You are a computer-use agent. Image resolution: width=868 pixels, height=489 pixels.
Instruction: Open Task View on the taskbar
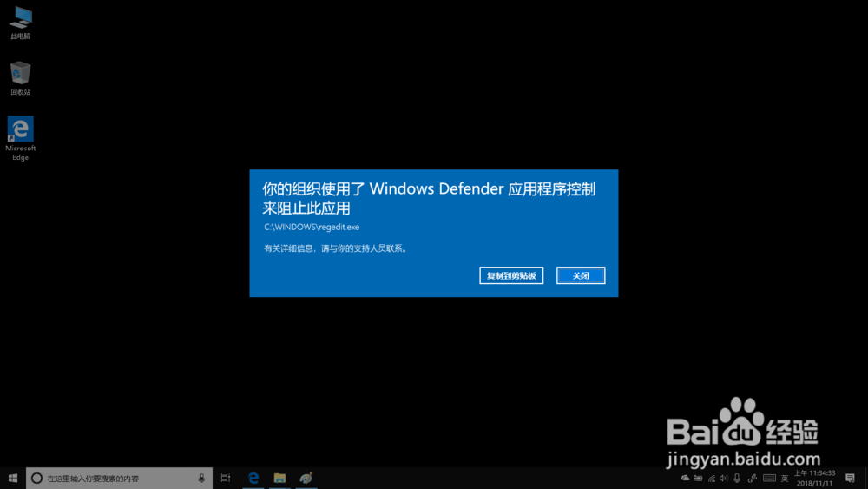coord(226,478)
